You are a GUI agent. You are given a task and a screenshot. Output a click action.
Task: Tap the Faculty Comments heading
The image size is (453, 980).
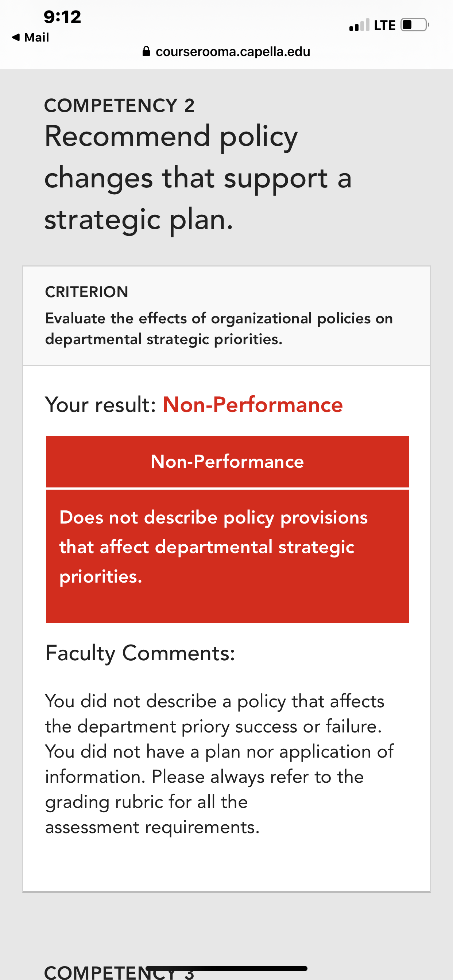coord(140,653)
